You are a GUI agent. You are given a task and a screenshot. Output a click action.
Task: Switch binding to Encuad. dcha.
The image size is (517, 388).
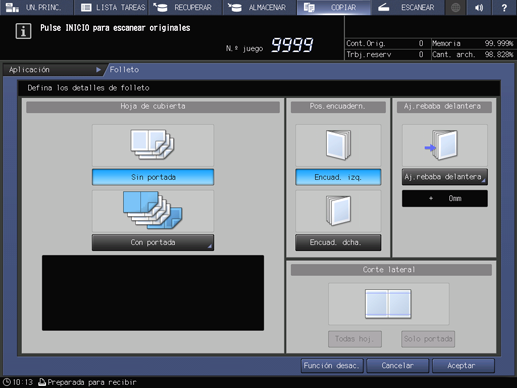coord(338,242)
